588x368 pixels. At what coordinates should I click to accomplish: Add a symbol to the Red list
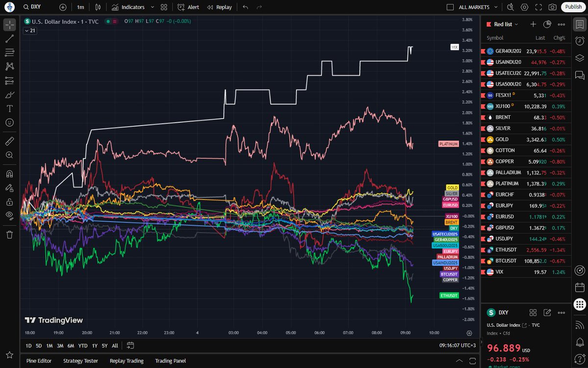(x=534, y=24)
